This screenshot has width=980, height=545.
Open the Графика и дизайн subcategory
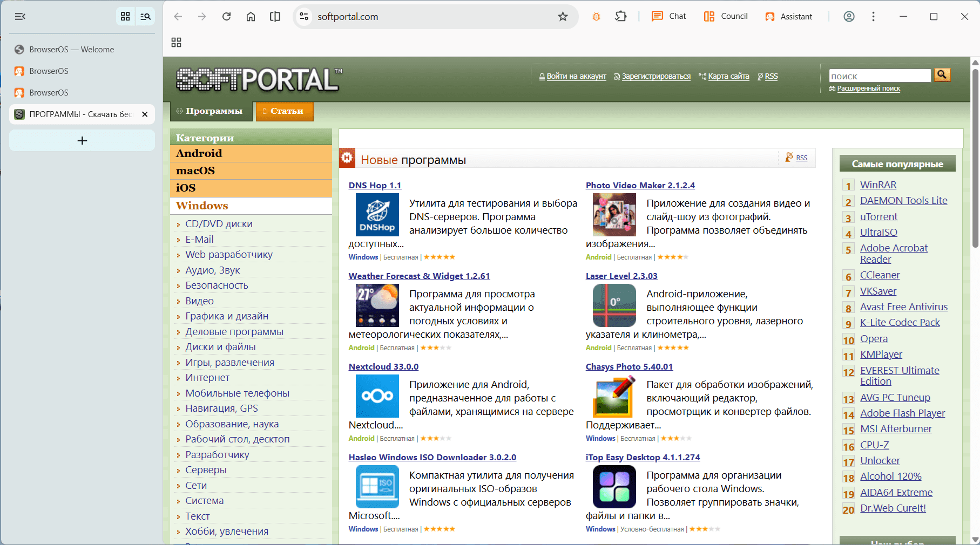click(227, 316)
